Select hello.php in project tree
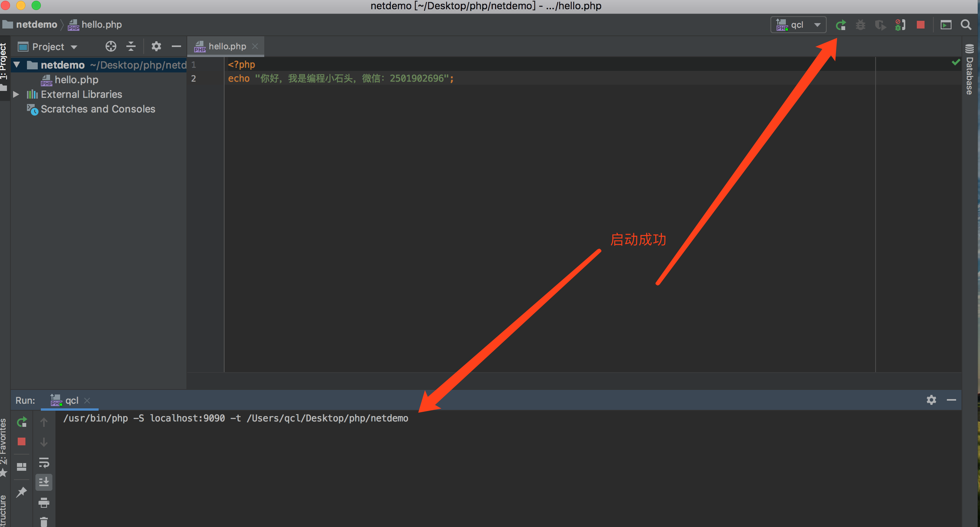This screenshot has width=980, height=527. [76, 80]
